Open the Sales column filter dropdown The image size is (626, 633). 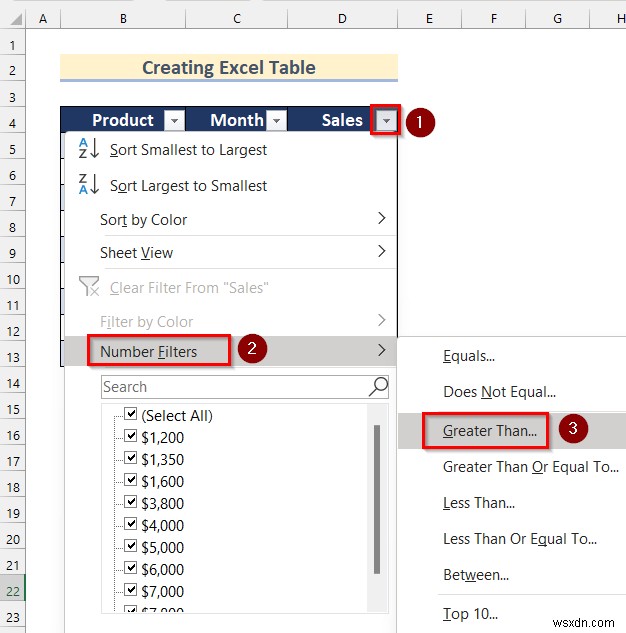[x=386, y=120]
